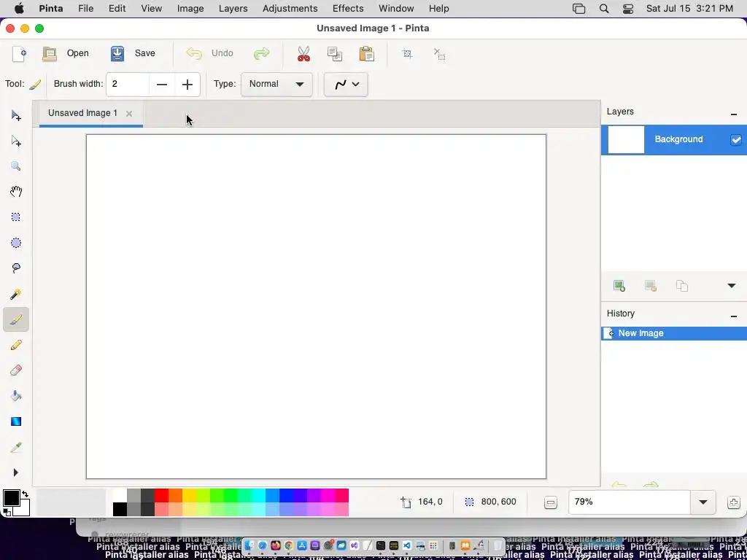Open layers panel more options arrow
This screenshot has width=747, height=560.
click(731, 286)
